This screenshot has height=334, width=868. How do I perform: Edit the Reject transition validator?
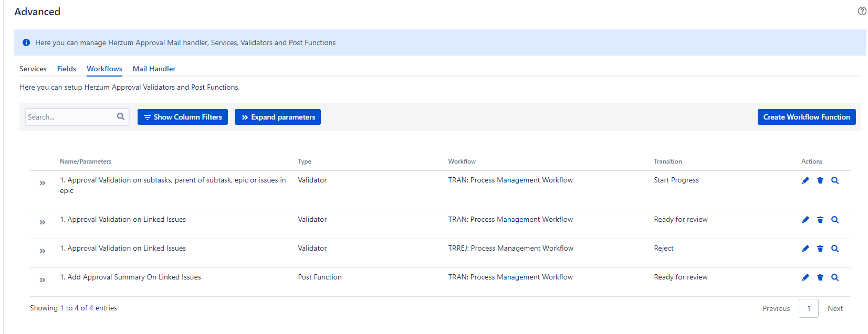pos(806,249)
